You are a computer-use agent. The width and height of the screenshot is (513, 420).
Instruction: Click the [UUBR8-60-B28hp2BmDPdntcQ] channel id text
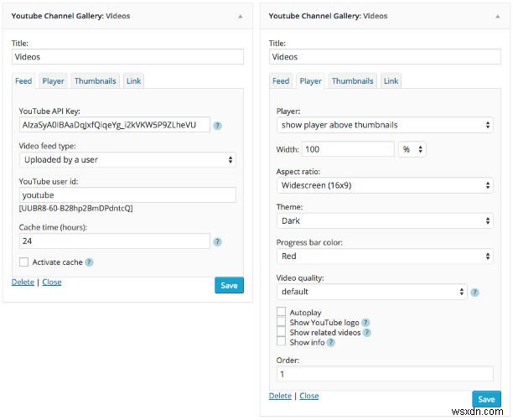point(76,209)
